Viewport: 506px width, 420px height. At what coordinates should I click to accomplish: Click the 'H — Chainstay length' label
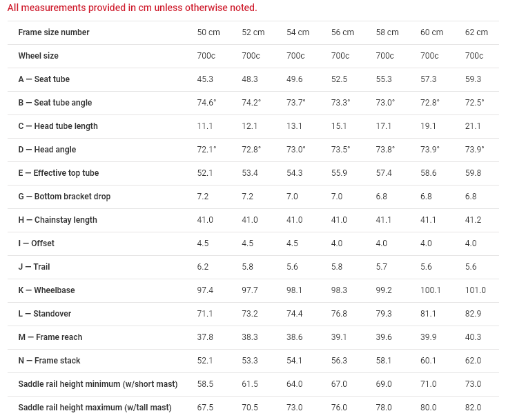tap(58, 220)
